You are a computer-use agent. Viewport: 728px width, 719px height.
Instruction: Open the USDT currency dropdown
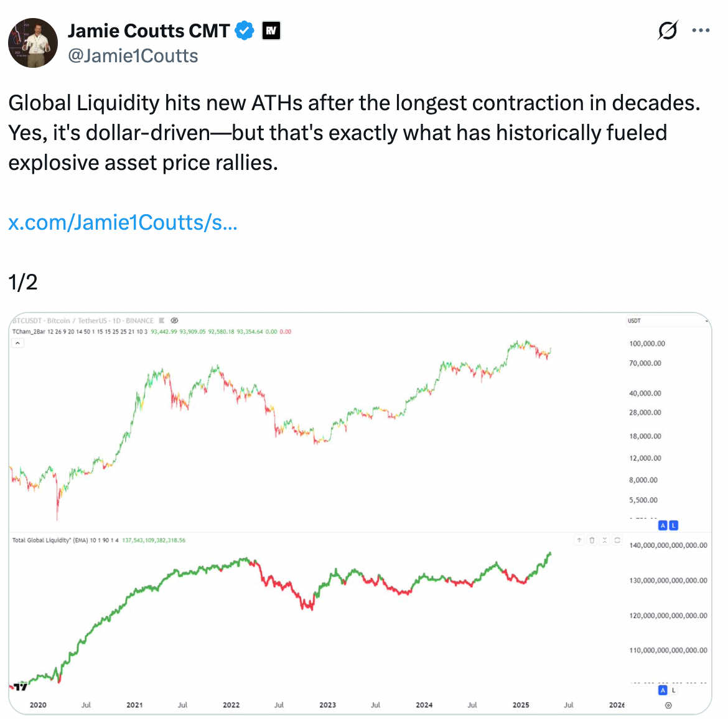click(x=667, y=321)
